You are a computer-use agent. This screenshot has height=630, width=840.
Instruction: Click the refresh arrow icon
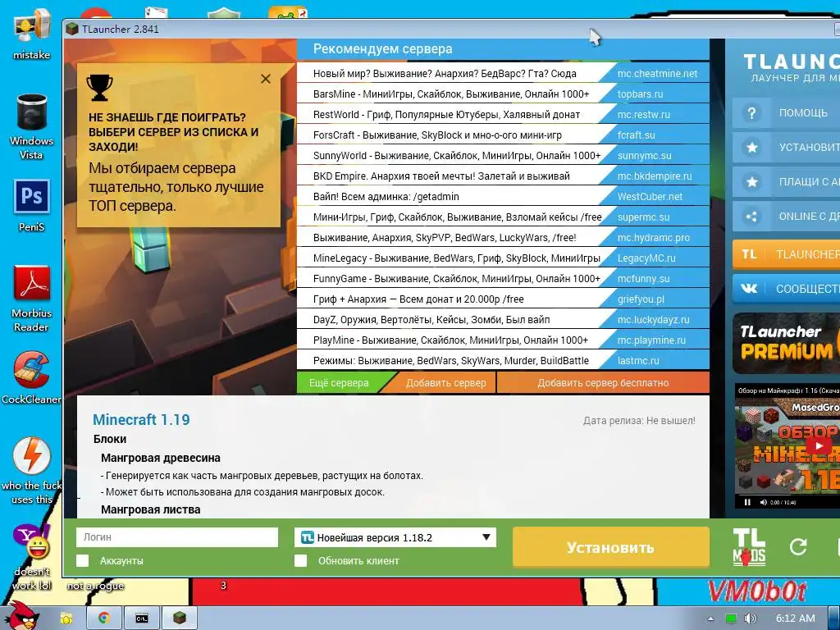tap(798, 546)
